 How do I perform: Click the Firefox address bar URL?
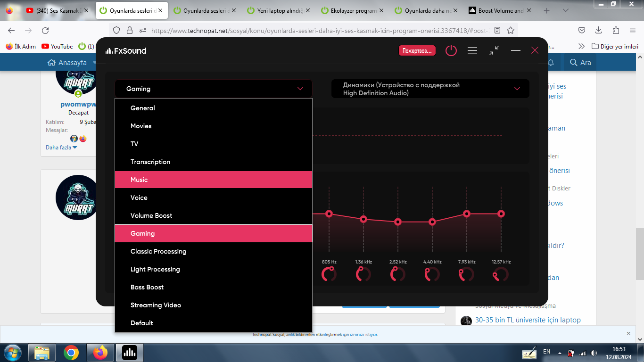(x=320, y=31)
